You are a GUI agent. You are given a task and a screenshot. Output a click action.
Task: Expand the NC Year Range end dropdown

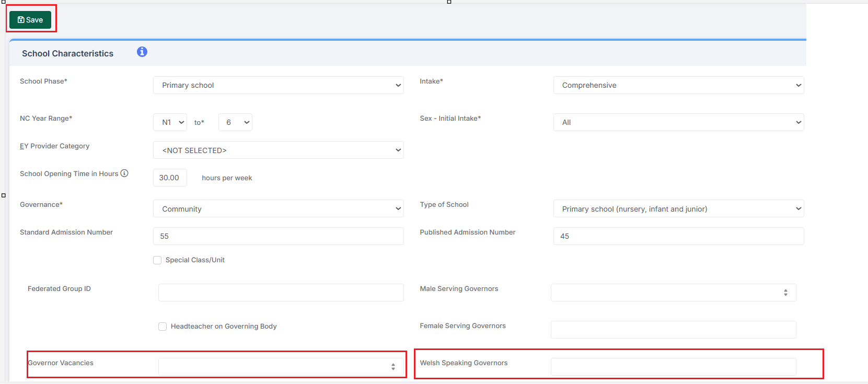[235, 122]
